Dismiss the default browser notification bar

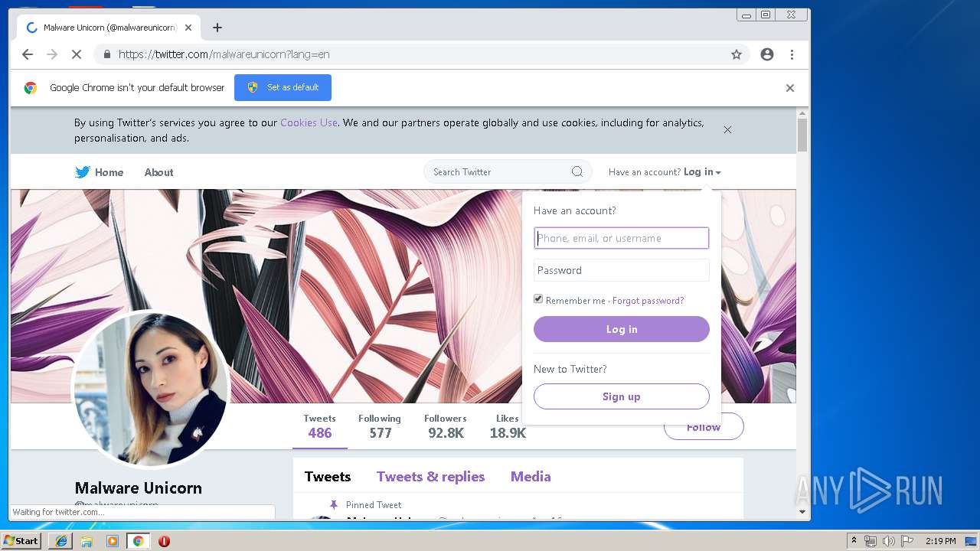tap(790, 88)
